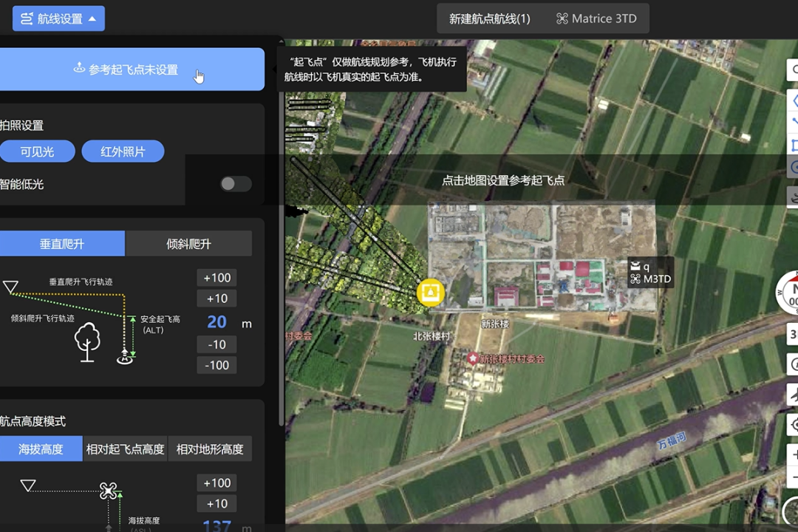Toggle the 智能低光 smart low-light switch

click(236, 184)
